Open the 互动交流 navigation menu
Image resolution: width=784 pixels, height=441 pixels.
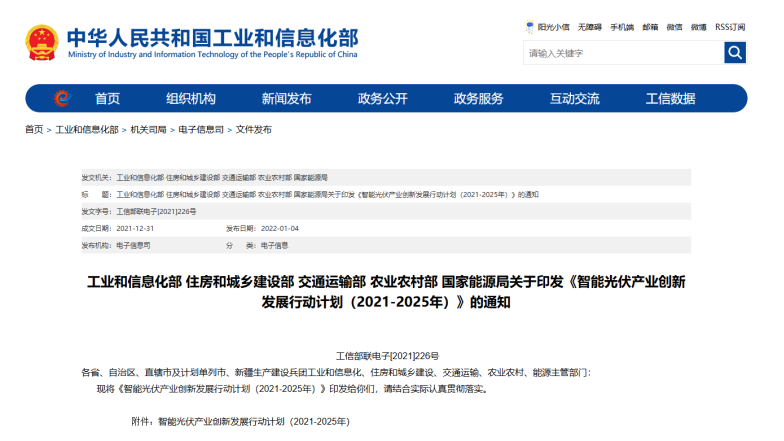point(574,98)
